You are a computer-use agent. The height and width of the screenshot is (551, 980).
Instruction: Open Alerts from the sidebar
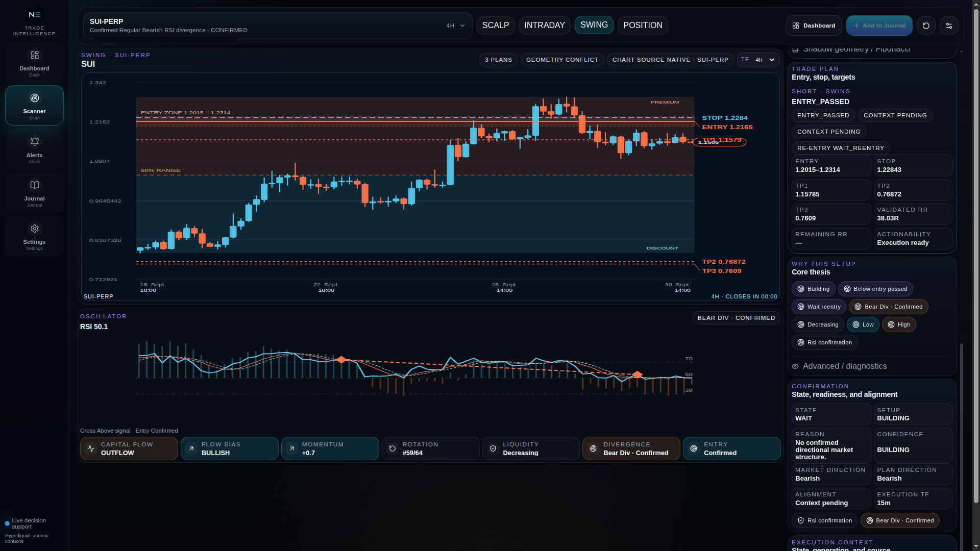click(34, 149)
